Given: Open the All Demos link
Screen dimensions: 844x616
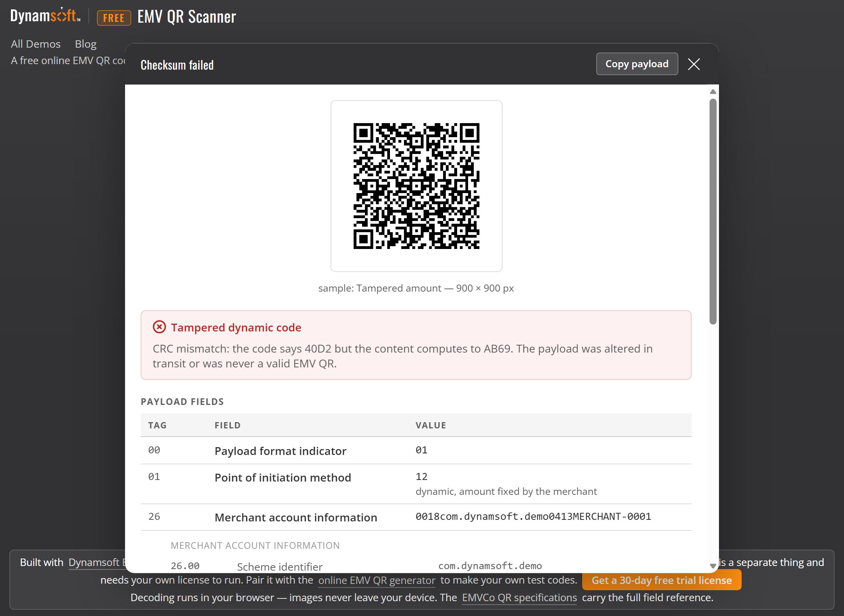Looking at the screenshot, I should [x=36, y=44].
